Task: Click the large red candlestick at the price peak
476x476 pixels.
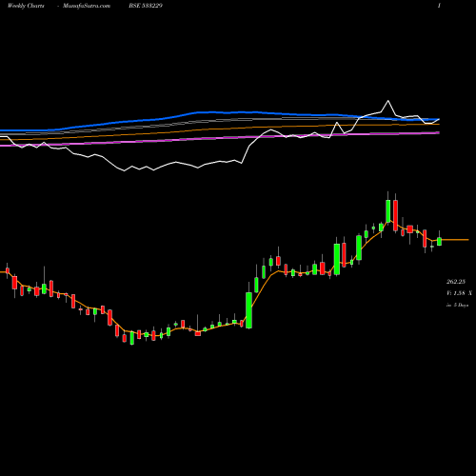Action: point(395,215)
